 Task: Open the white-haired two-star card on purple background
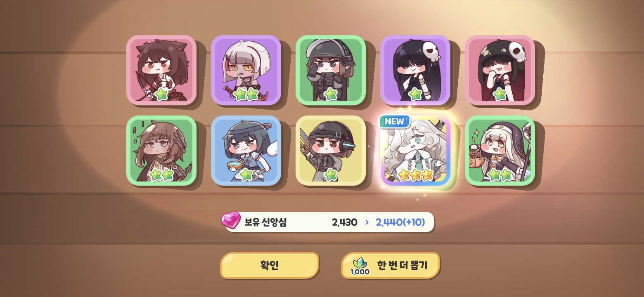point(246,70)
